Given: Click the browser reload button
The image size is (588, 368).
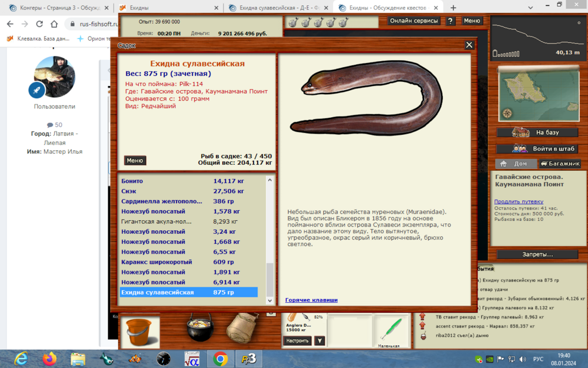Looking at the screenshot, I should click(x=39, y=24).
